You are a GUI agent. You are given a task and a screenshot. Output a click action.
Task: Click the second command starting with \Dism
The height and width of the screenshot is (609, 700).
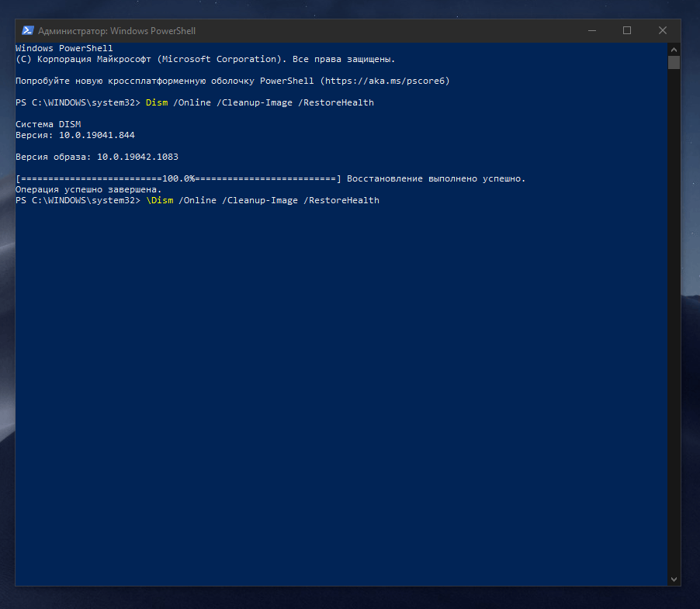click(x=262, y=200)
